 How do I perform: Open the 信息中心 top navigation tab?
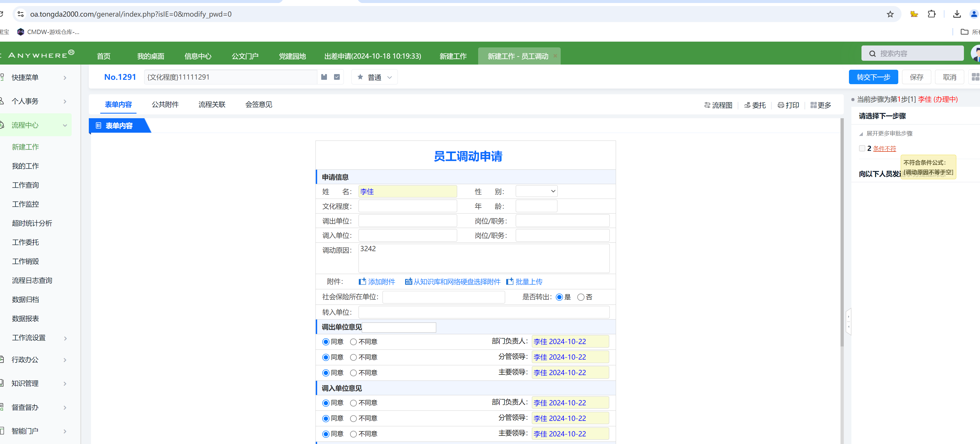198,56
